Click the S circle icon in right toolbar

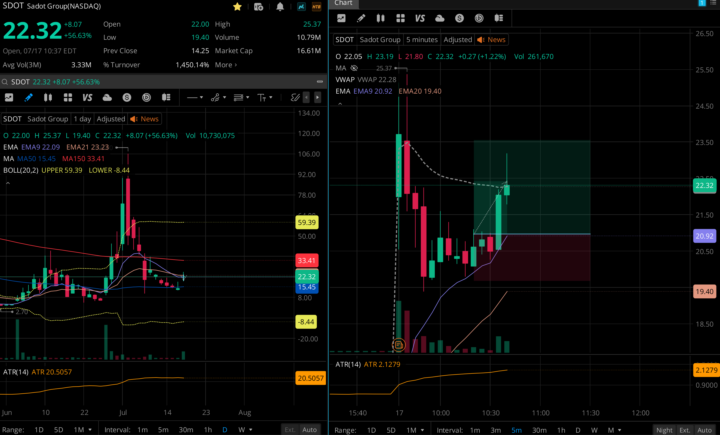[x=459, y=18]
